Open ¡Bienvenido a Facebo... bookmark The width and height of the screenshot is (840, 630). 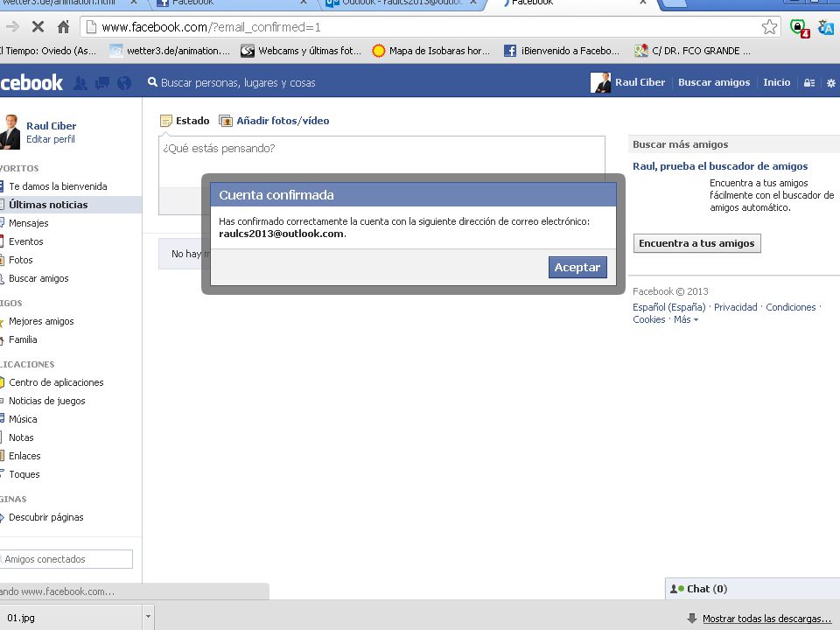562,51
